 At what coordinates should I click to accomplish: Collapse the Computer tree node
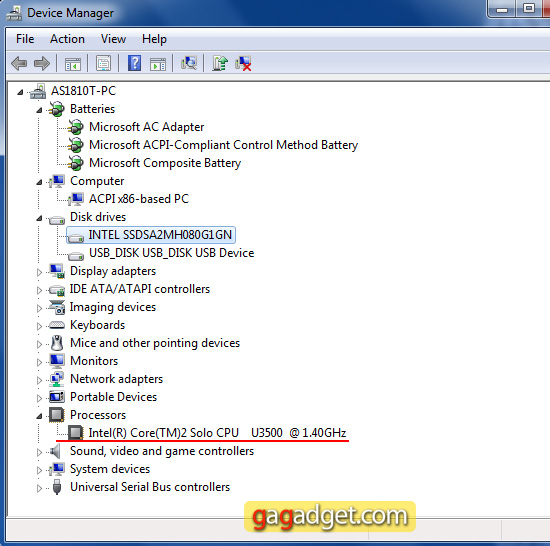pos(39,182)
